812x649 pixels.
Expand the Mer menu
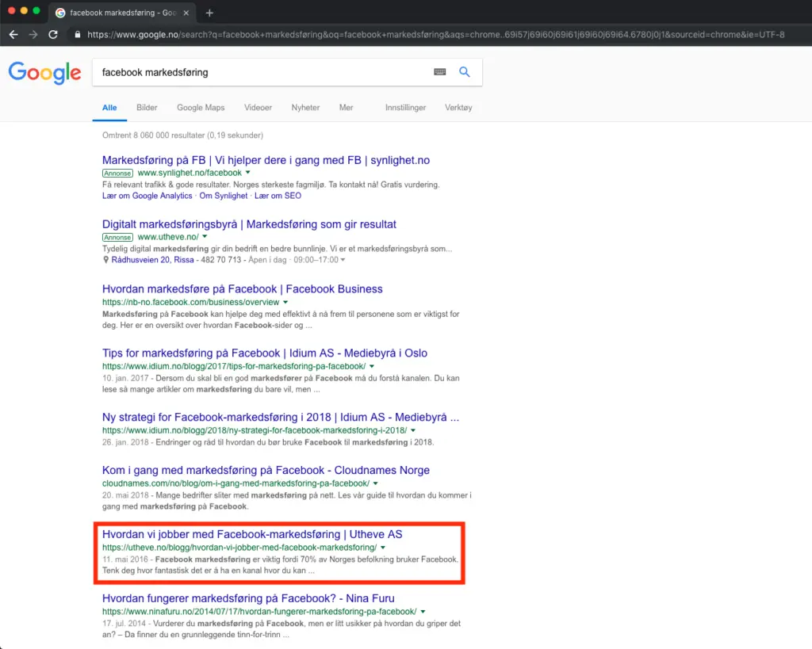click(x=346, y=108)
